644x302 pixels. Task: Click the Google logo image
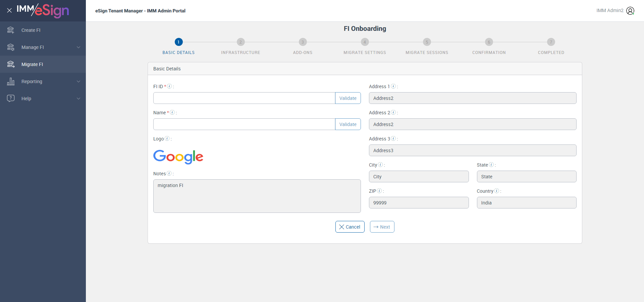178,157
